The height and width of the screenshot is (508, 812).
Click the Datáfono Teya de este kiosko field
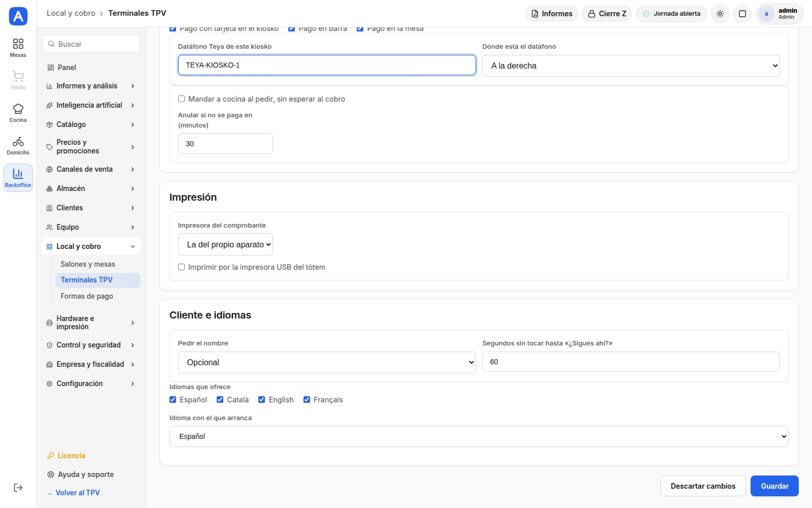[x=327, y=65]
